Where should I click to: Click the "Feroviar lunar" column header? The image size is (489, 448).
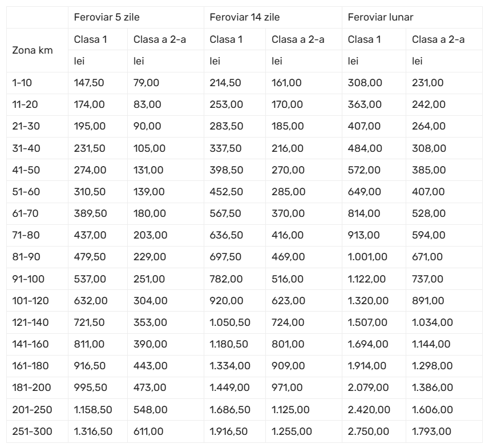[381, 17]
